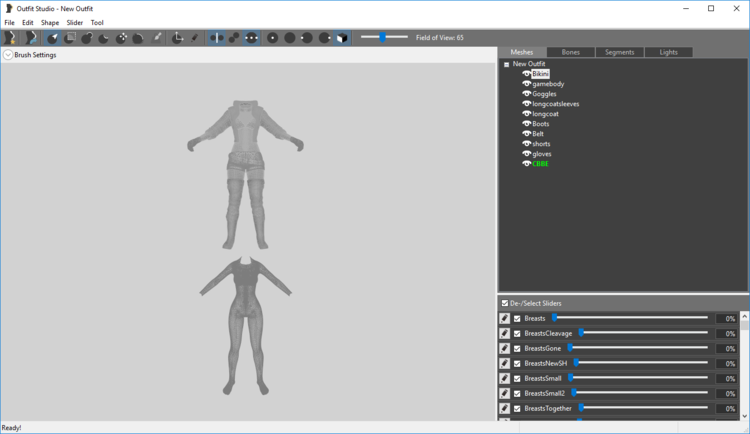
Task: Uncheck the BreastsCleavage slider checkbox
Action: (517, 334)
